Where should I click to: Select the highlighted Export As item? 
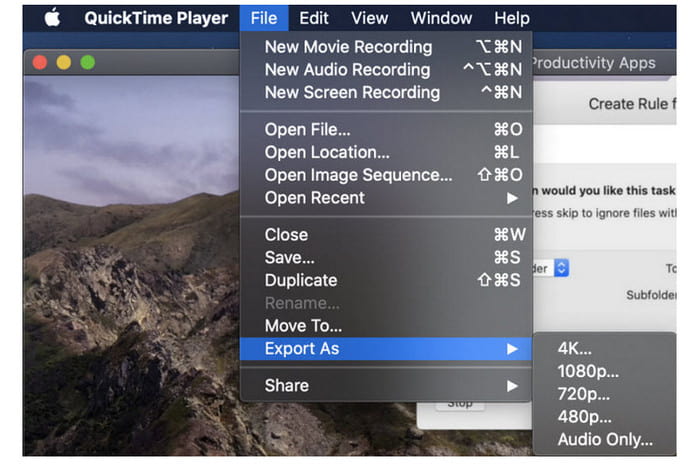pyautogui.click(x=386, y=349)
